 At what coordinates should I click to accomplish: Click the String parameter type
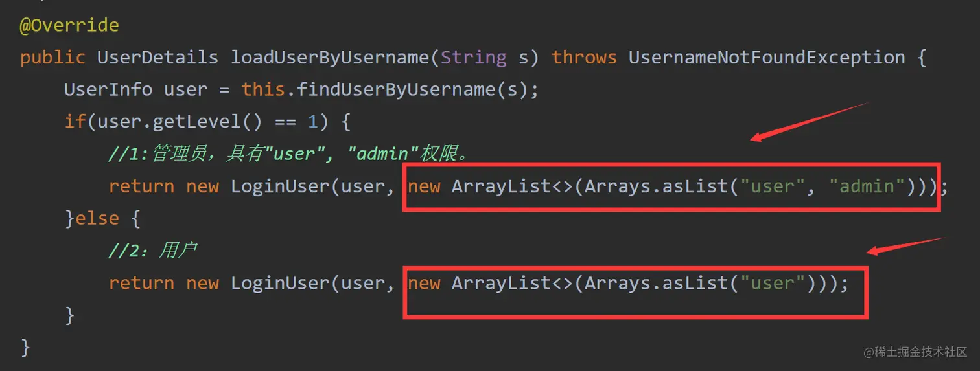point(474,58)
